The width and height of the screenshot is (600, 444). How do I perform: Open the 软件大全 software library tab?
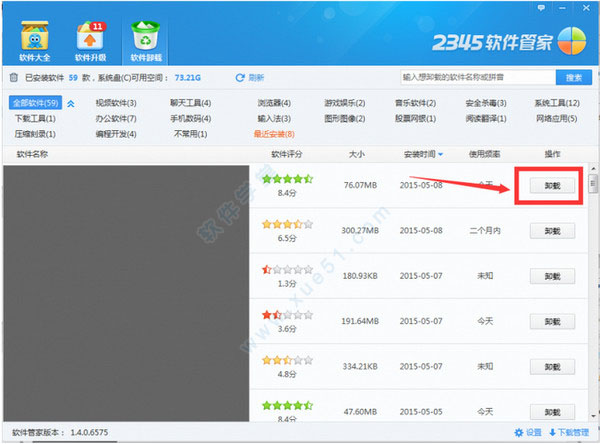[x=34, y=41]
